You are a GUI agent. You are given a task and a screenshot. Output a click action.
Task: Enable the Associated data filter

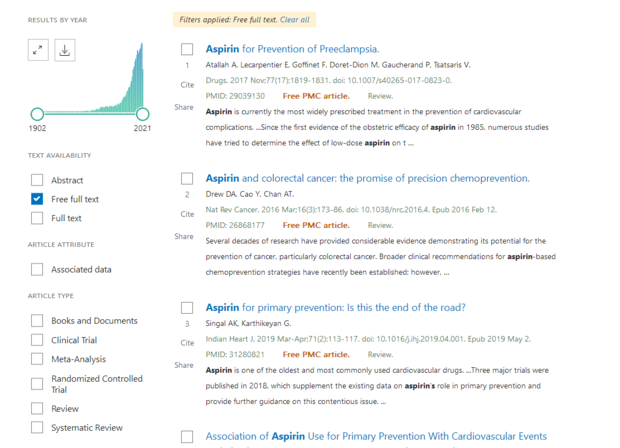[x=37, y=269]
